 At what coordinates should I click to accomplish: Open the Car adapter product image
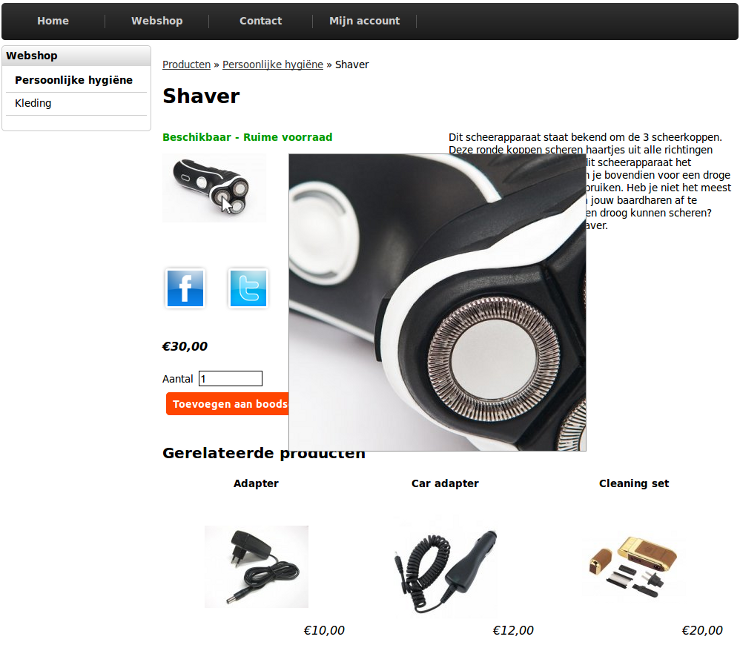[445, 566]
